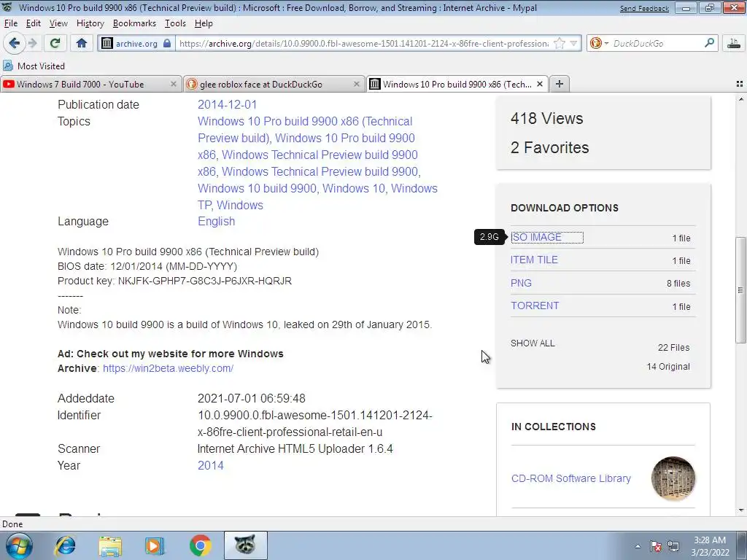Launch Google Chrome from the taskbar
The image size is (747, 560).
pyautogui.click(x=200, y=545)
